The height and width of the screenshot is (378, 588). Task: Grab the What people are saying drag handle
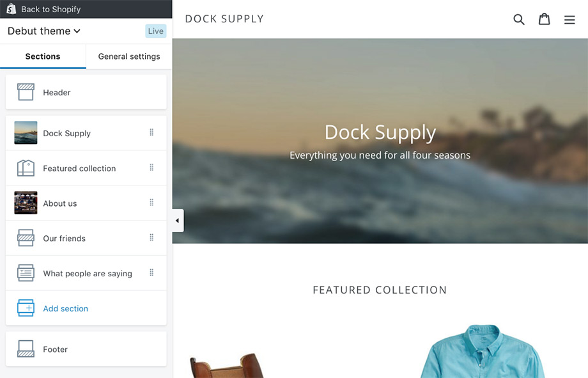151,272
